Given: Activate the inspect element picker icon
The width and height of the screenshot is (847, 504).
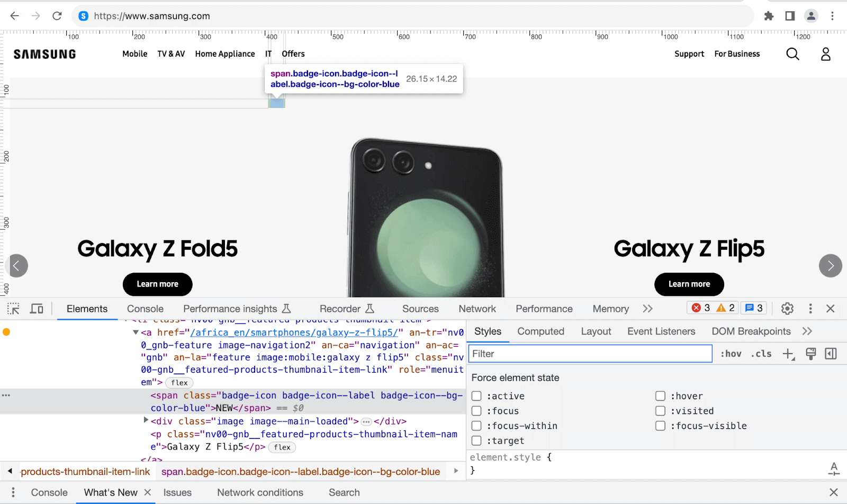Looking at the screenshot, I should (13, 309).
